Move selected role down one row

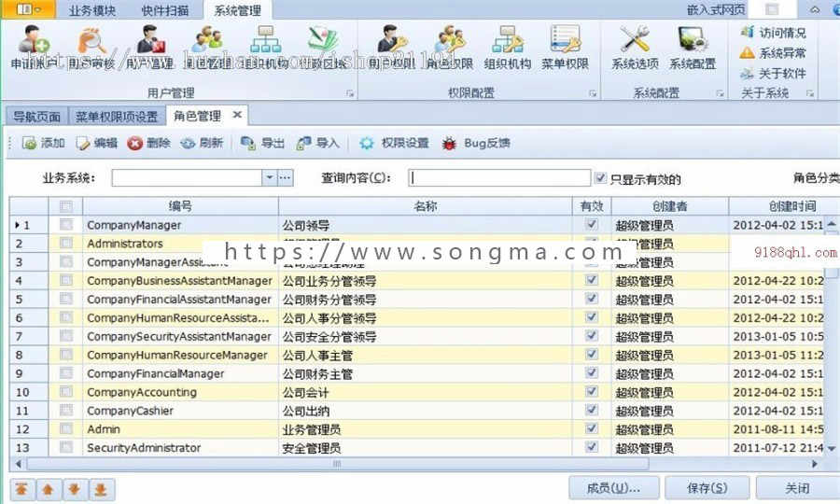(75, 490)
